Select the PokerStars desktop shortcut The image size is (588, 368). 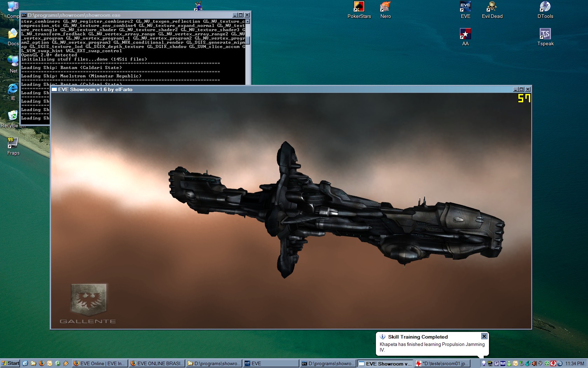(x=359, y=10)
